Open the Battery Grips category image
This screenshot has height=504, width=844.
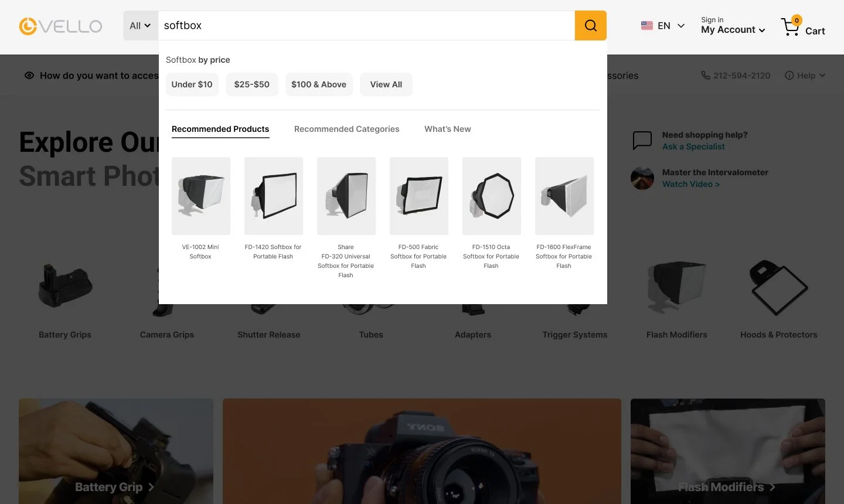pos(65,287)
